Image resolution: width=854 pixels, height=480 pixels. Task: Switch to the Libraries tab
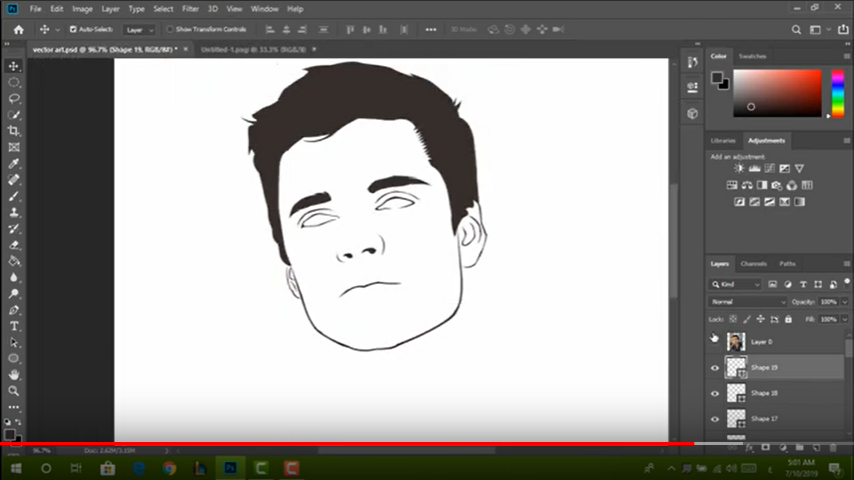point(723,141)
